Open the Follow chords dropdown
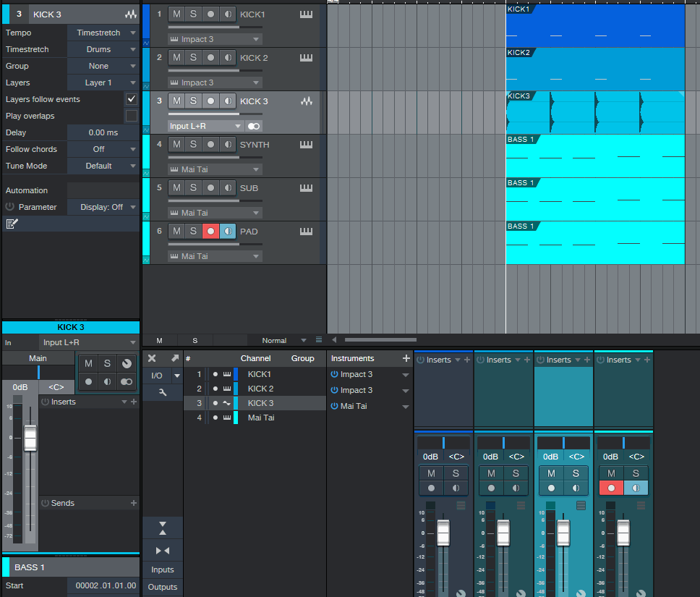The image size is (700, 597). [103, 149]
